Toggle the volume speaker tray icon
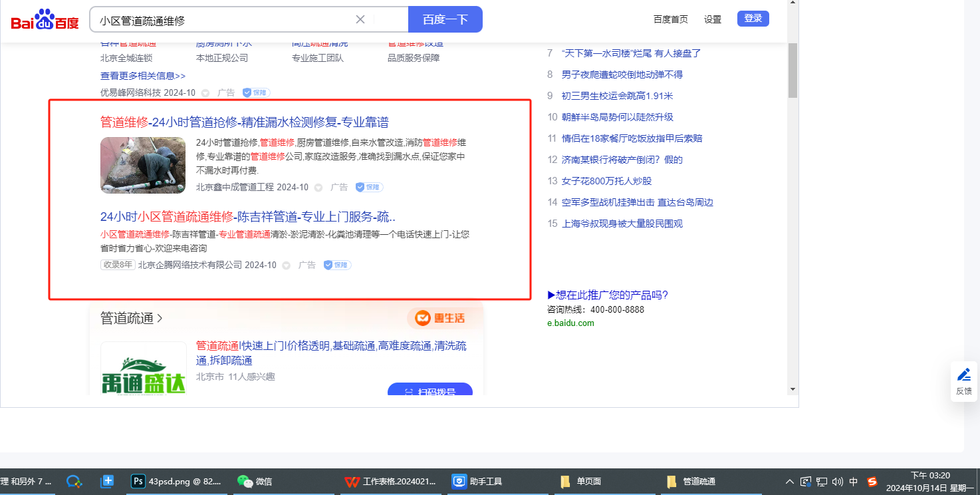 [837, 481]
